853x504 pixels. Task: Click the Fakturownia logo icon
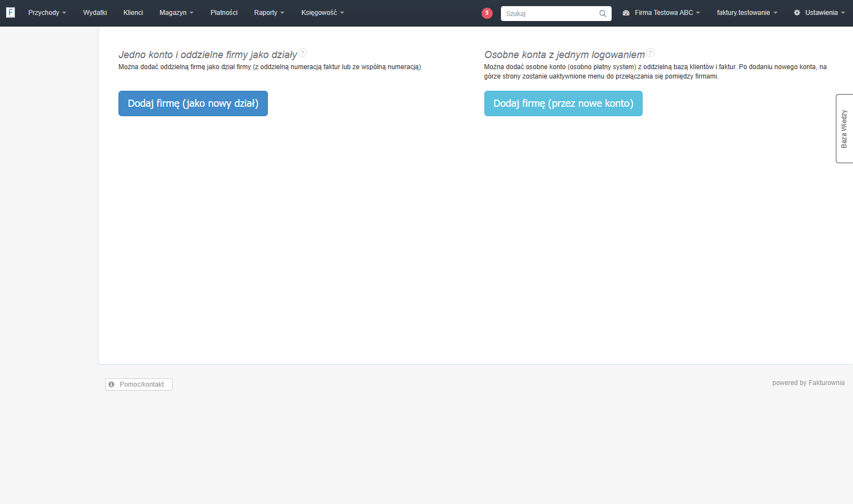[x=11, y=13]
